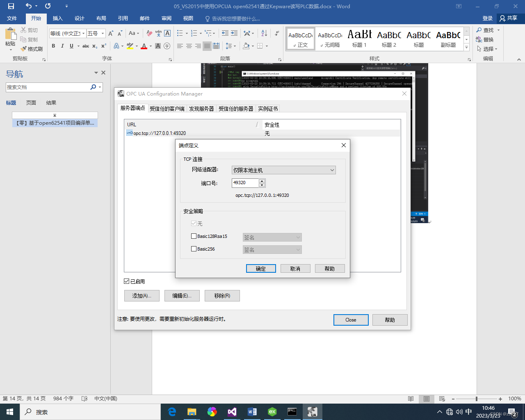Open Visual Studio from the taskbar
Screen dimensions: 525x420
click(x=232, y=412)
